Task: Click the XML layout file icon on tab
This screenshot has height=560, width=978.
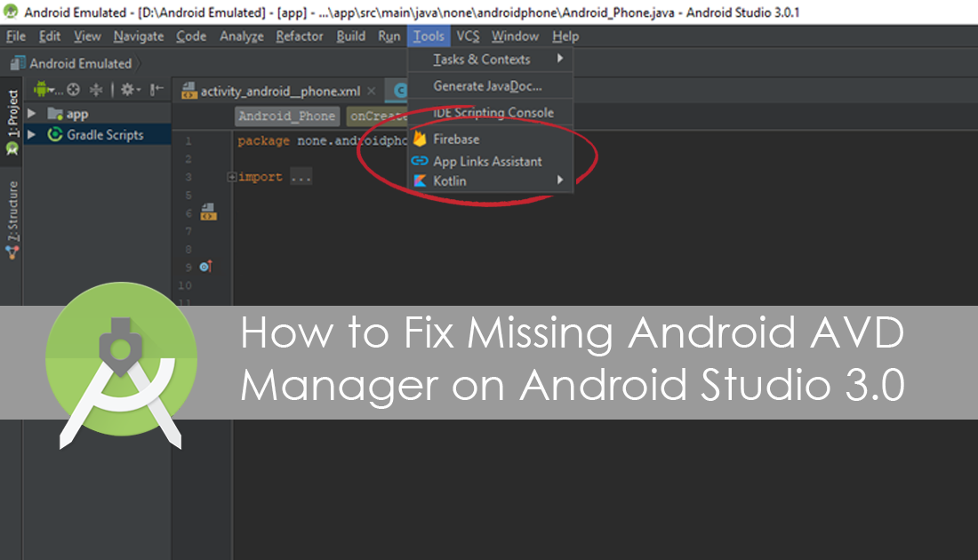Action: [189, 91]
